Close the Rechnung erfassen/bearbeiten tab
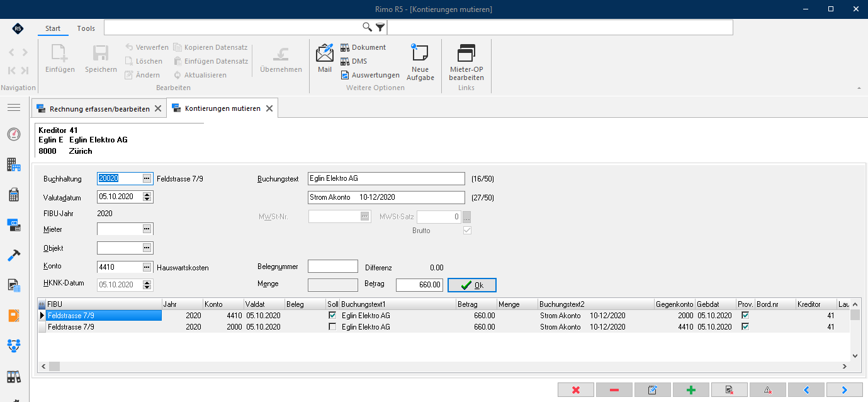This screenshot has width=868, height=402. coord(158,108)
